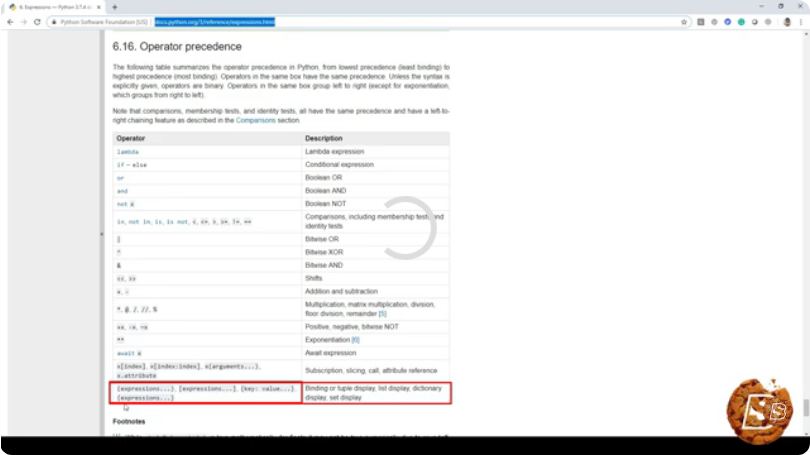Image resolution: width=810 pixels, height=455 pixels.
Task: Open a new tab with plus button
Action: click(x=115, y=7)
